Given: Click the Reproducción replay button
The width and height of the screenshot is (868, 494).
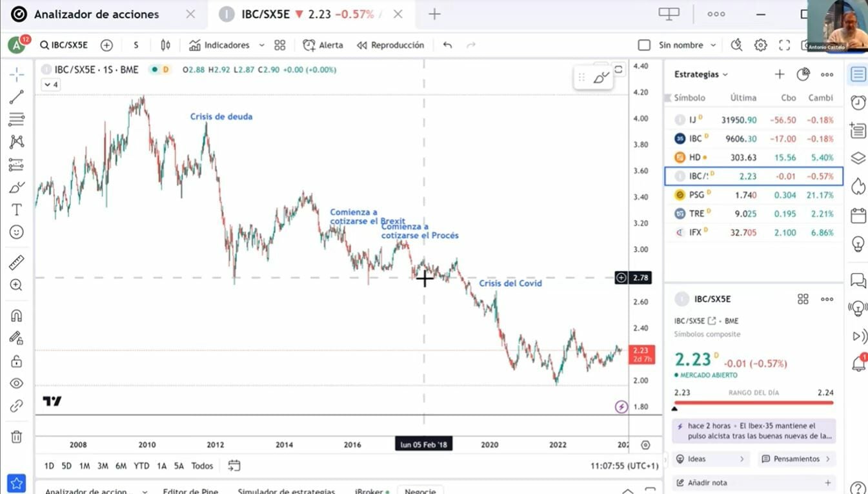Looking at the screenshot, I should [x=390, y=45].
